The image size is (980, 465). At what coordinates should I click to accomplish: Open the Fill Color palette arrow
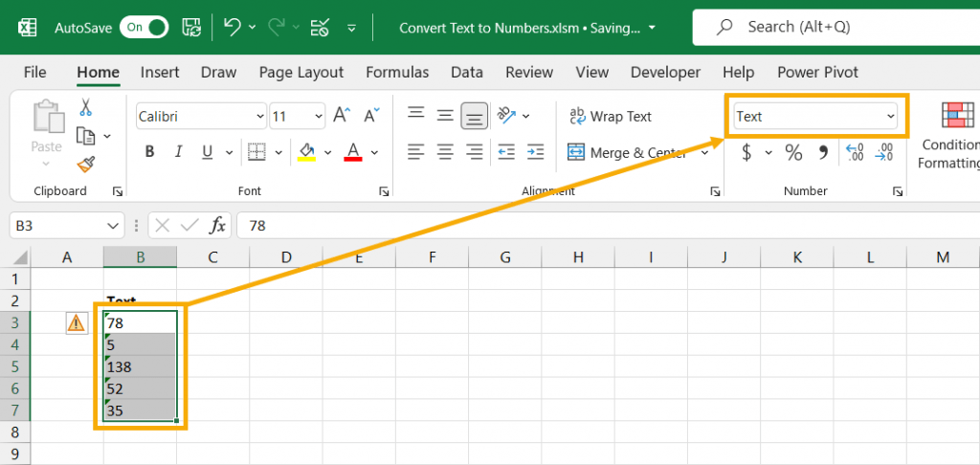pyautogui.click(x=327, y=152)
